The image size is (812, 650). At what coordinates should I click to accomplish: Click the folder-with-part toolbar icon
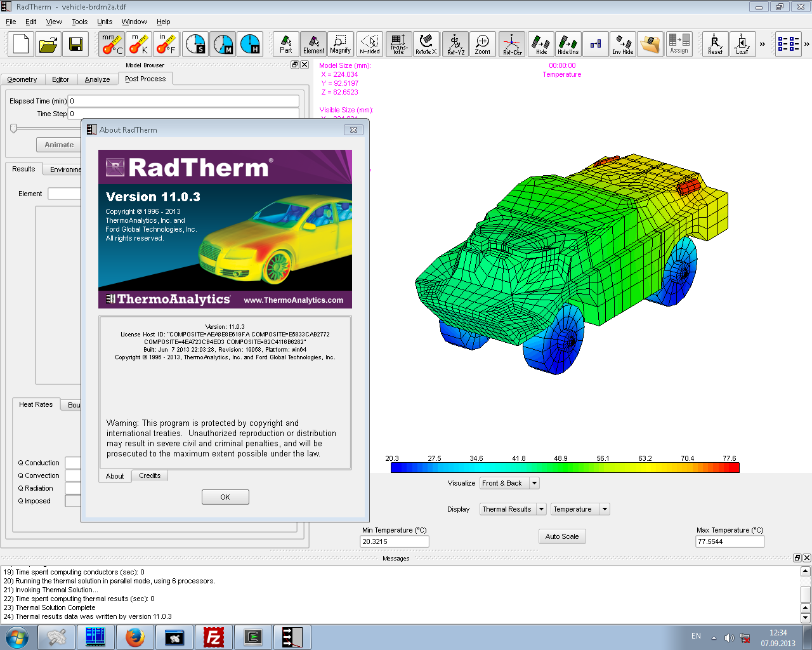point(650,44)
